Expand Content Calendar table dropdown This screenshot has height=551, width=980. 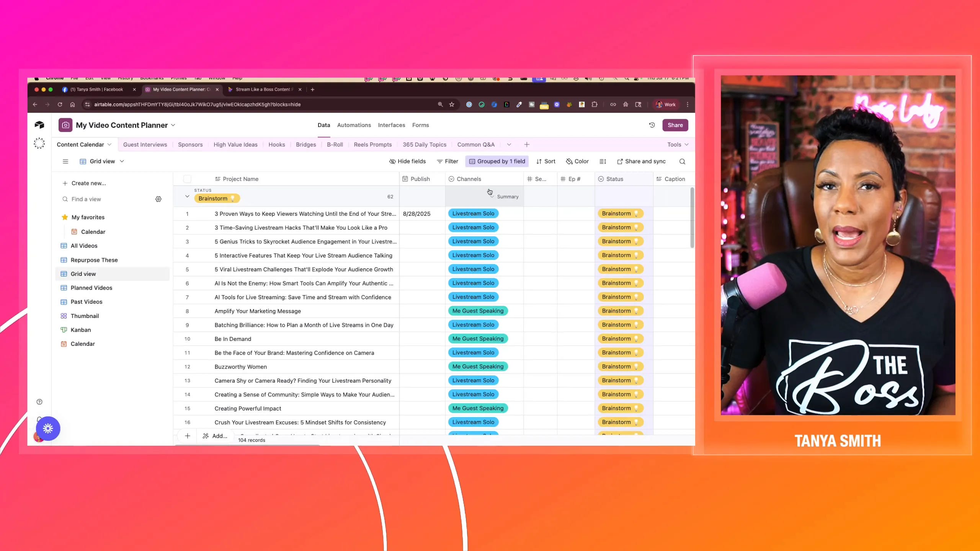click(x=109, y=145)
